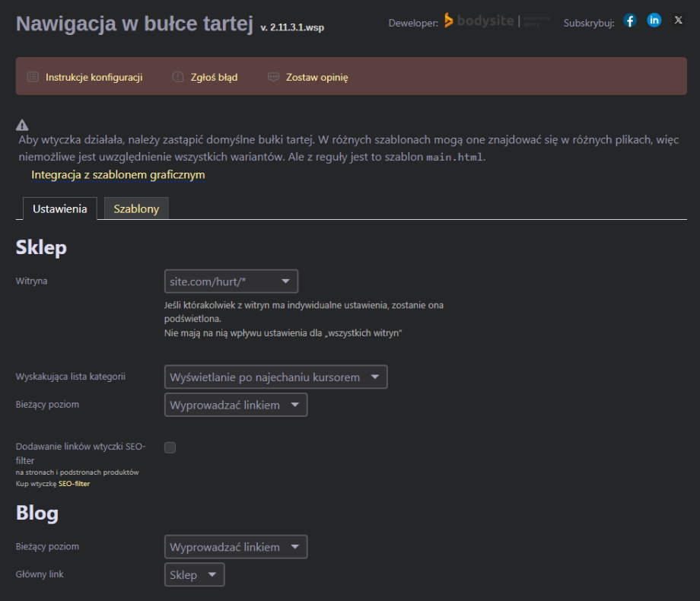Click the report bug exclamation icon
This screenshot has height=601, width=700.
pyautogui.click(x=178, y=77)
